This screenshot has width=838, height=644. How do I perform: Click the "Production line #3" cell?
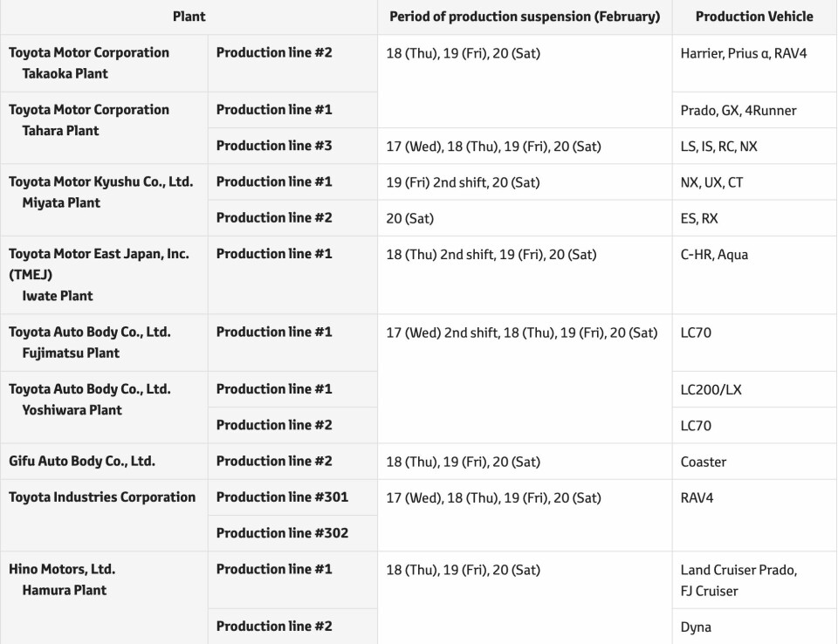pyautogui.click(x=274, y=146)
